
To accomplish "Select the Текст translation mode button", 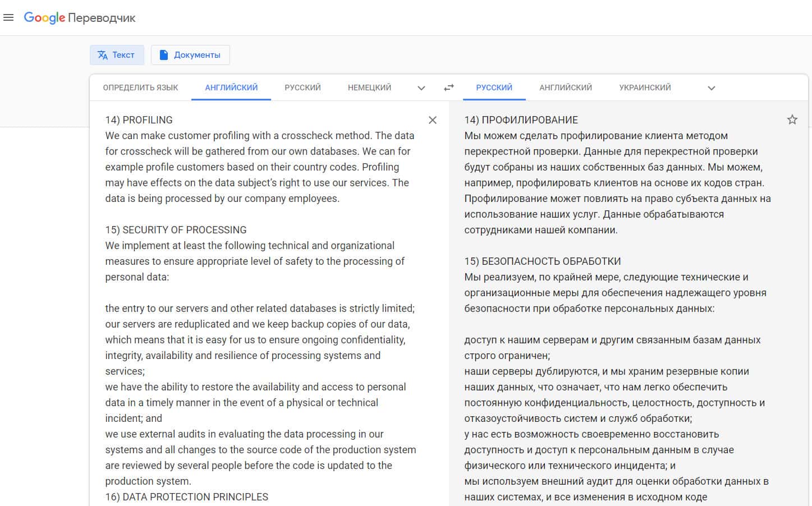I will pos(117,55).
